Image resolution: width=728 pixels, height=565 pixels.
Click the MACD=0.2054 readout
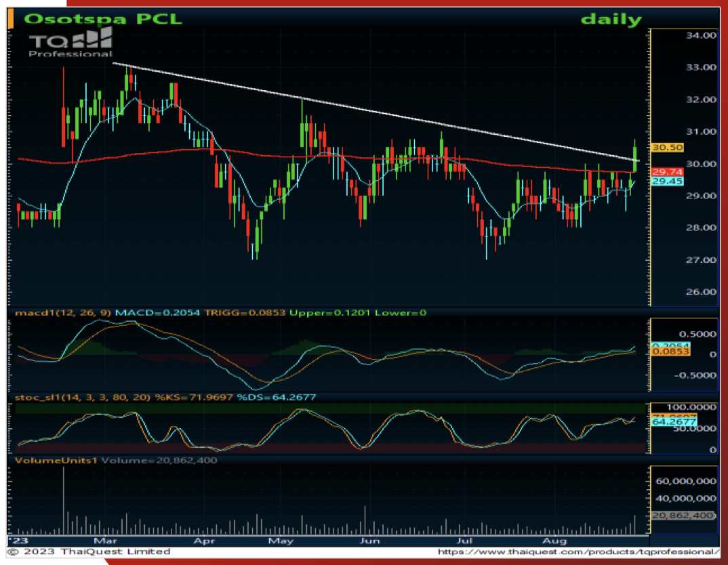click(157, 313)
